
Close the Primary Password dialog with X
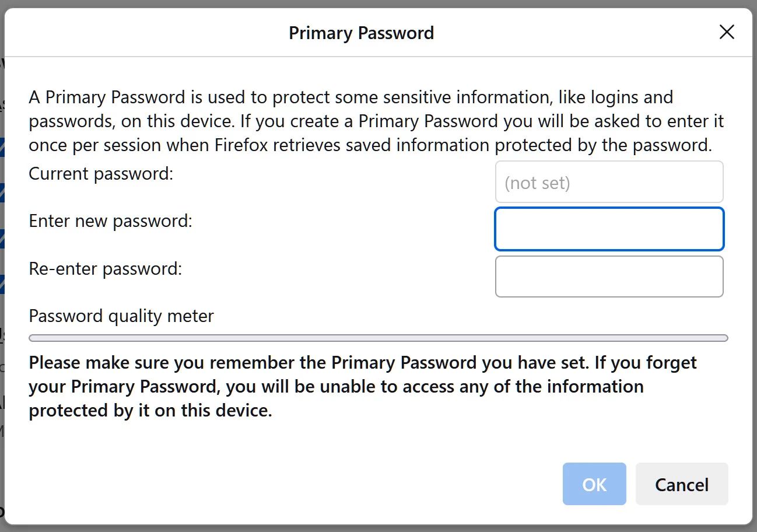pos(727,32)
